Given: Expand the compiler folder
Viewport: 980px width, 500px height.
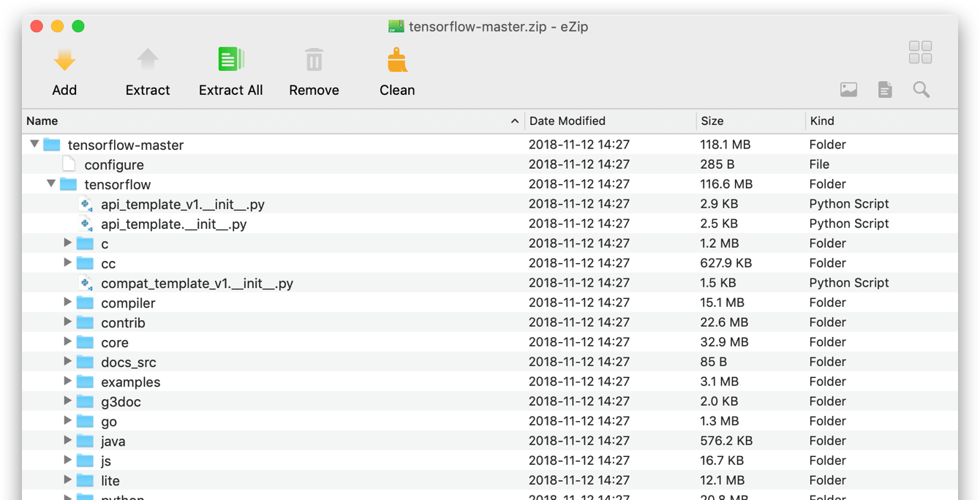Looking at the screenshot, I should [67, 302].
